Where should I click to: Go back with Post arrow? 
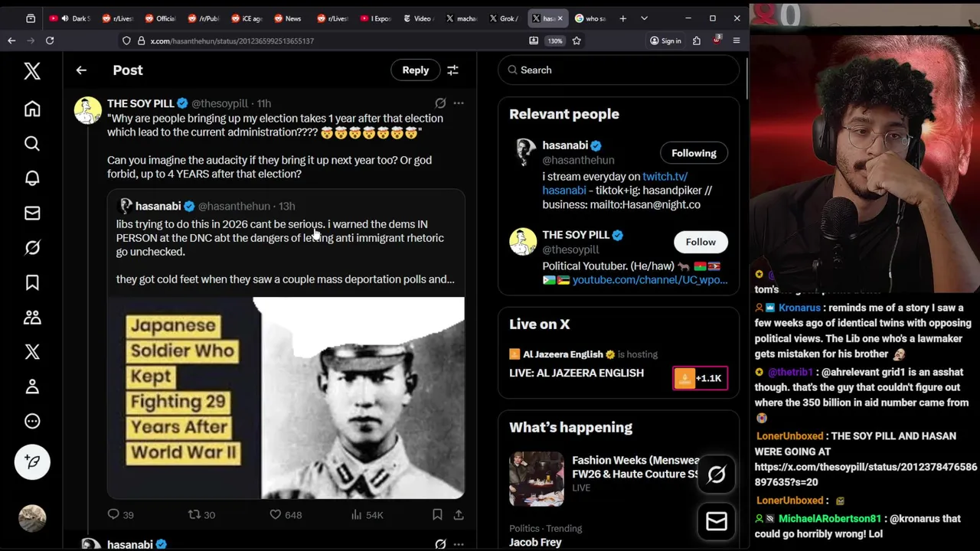[x=81, y=70]
